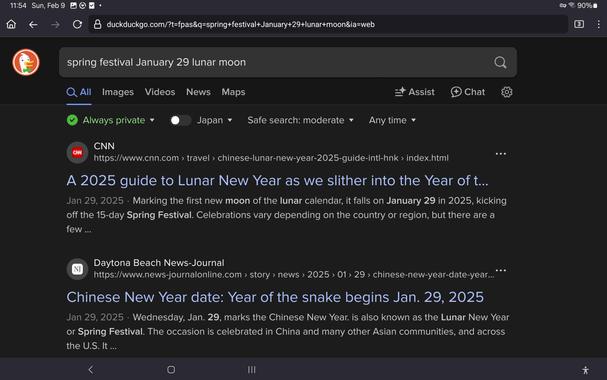Open the Chinese New Year date headline link

tap(275, 297)
